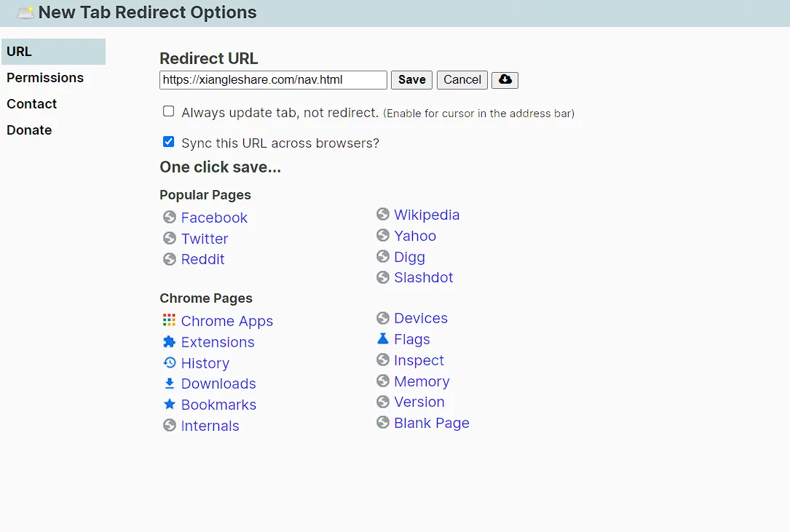
Task: Go to the Donate sidebar item
Action: tap(29, 130)
